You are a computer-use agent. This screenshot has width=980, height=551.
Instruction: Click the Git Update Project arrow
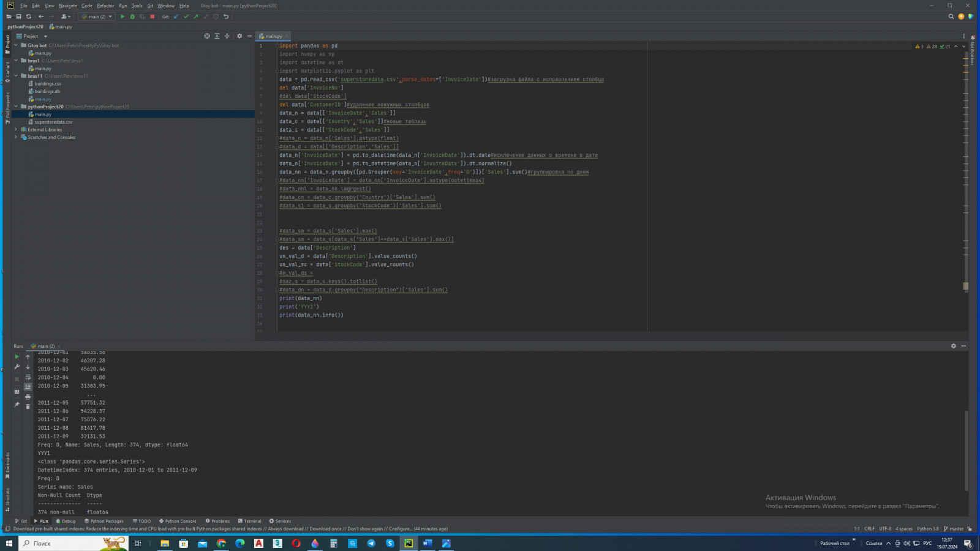176,17
